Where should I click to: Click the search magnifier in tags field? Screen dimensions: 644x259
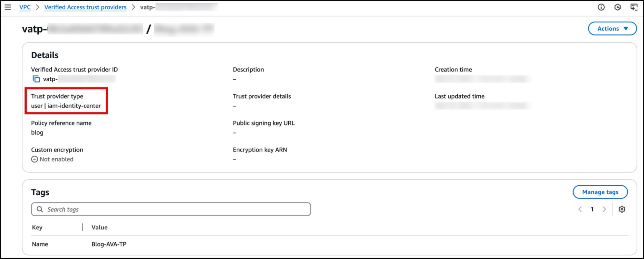click(40, 209)
